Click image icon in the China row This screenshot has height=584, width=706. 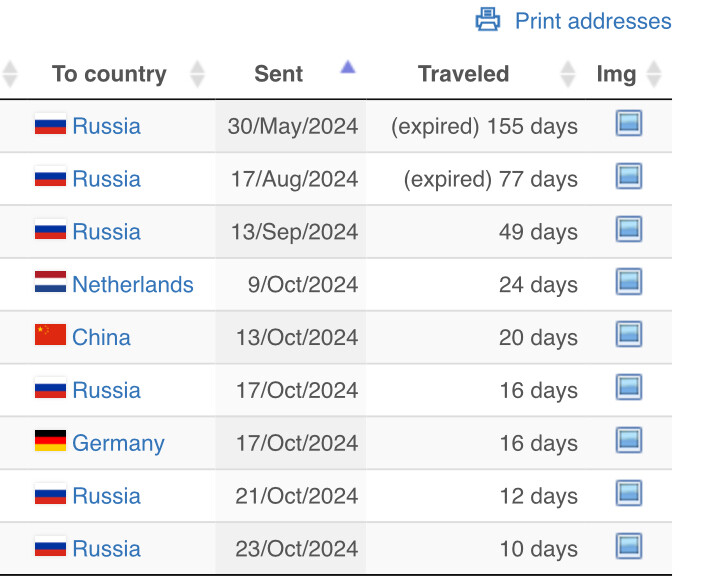[629, 335]
